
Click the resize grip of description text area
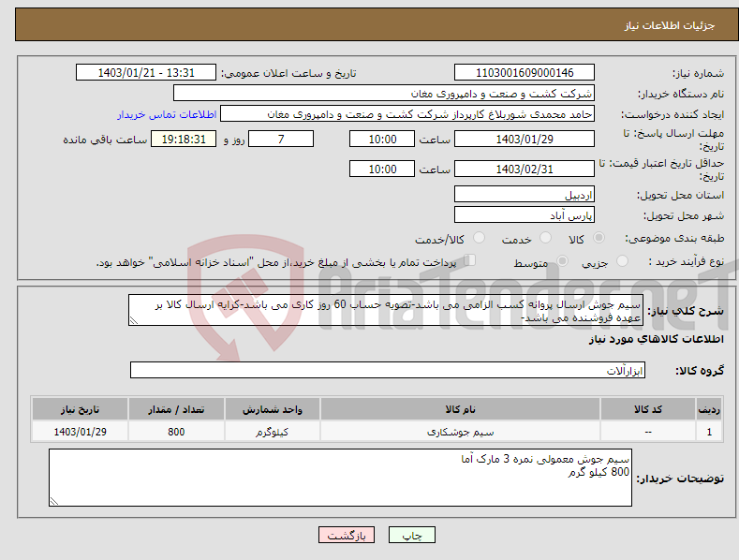(133, 321)
